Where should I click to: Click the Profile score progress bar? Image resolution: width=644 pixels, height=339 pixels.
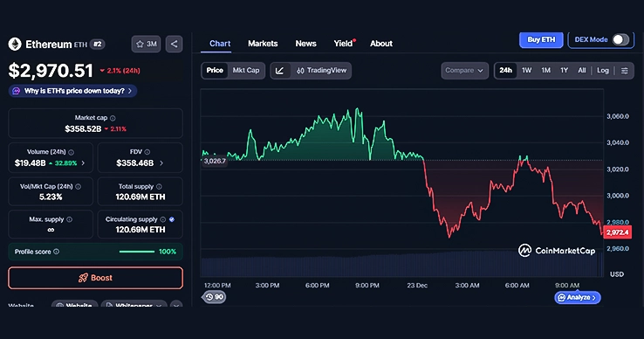pos(137,252)
